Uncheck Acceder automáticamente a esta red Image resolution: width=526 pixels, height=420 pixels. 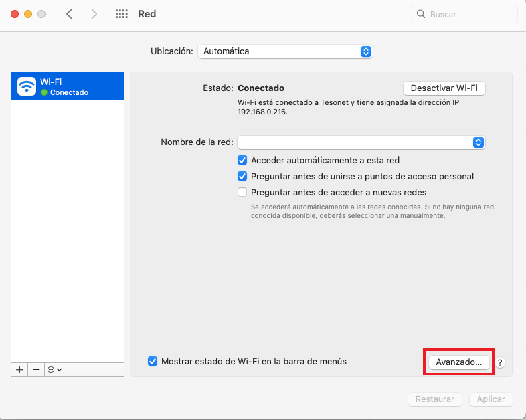(243, 160)
